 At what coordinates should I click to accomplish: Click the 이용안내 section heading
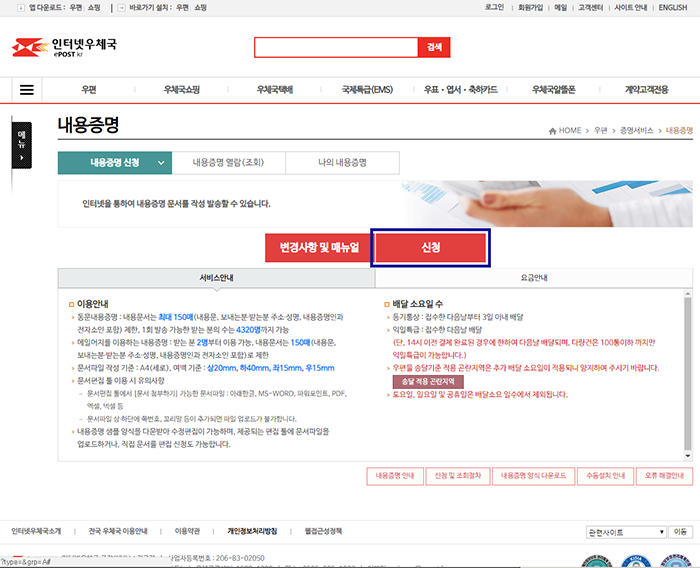(93, 304)
